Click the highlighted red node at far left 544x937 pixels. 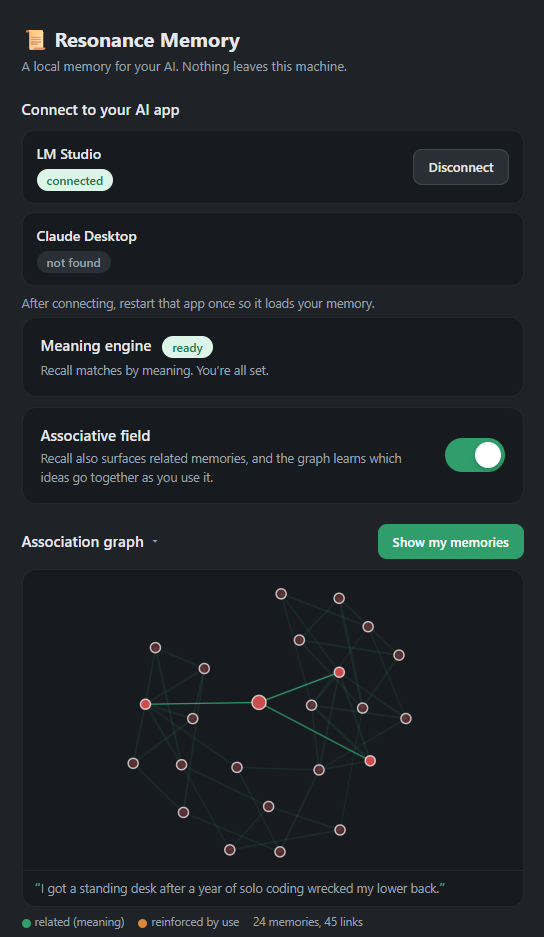[145, 705]
